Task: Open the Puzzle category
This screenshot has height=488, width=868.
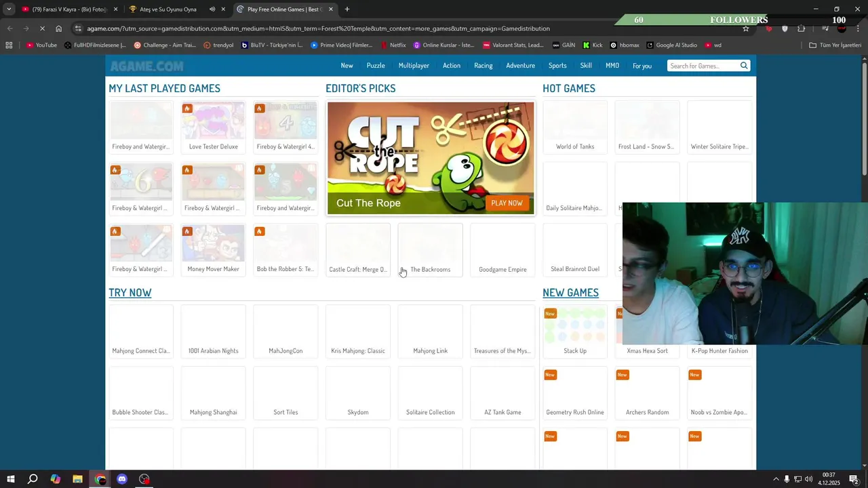Action: point(376,66)
